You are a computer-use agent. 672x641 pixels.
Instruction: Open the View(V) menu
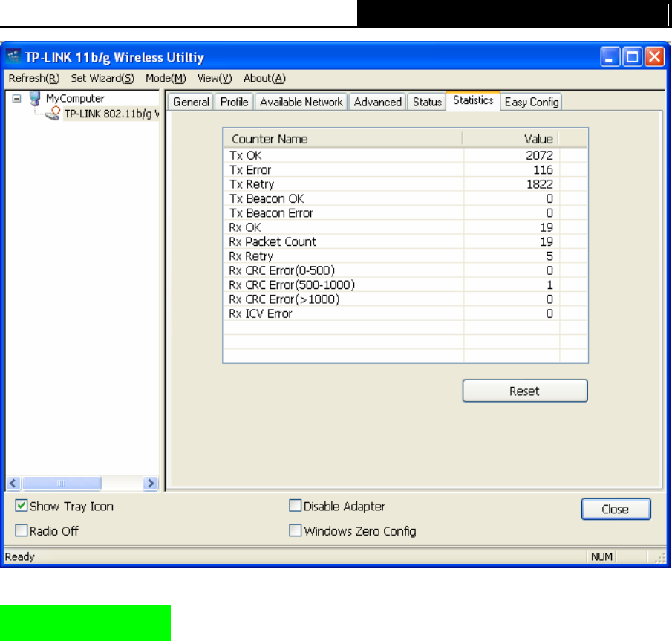pyautogui.click(x=215, y=79)
